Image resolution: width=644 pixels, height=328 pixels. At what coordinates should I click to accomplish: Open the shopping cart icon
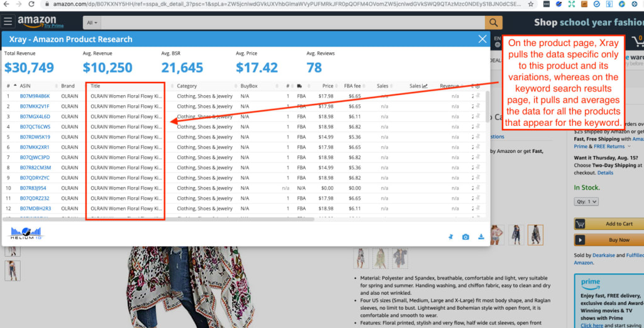point(638,41)
